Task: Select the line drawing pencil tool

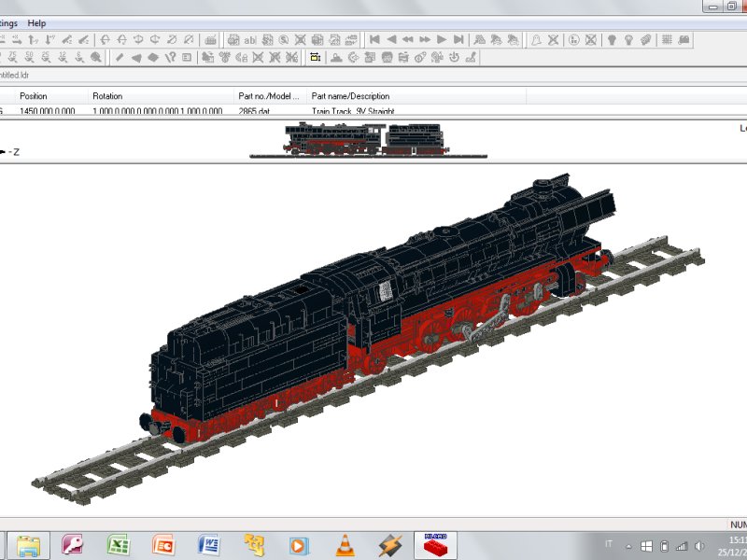Action: pyautogui.click(x=120, y=58)
